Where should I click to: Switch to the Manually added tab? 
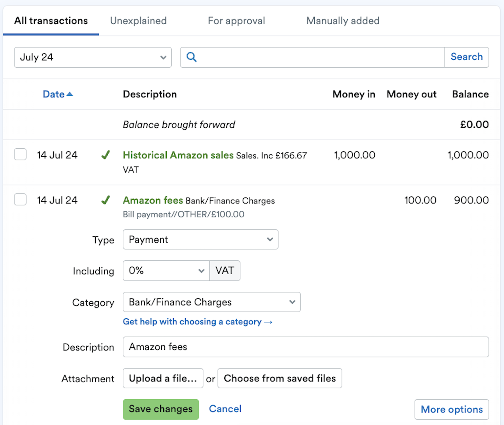pyautogui.click(x=343, y=21)
